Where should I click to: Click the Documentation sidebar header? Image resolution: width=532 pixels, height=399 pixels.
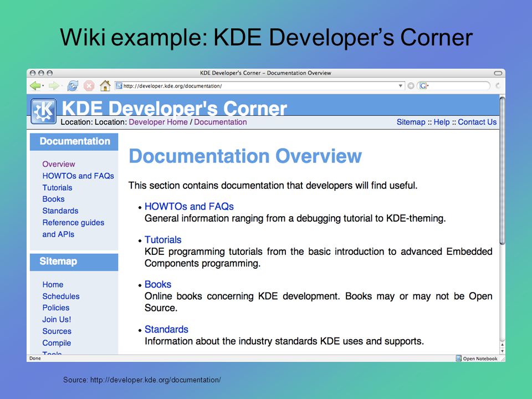coord(74,141)
